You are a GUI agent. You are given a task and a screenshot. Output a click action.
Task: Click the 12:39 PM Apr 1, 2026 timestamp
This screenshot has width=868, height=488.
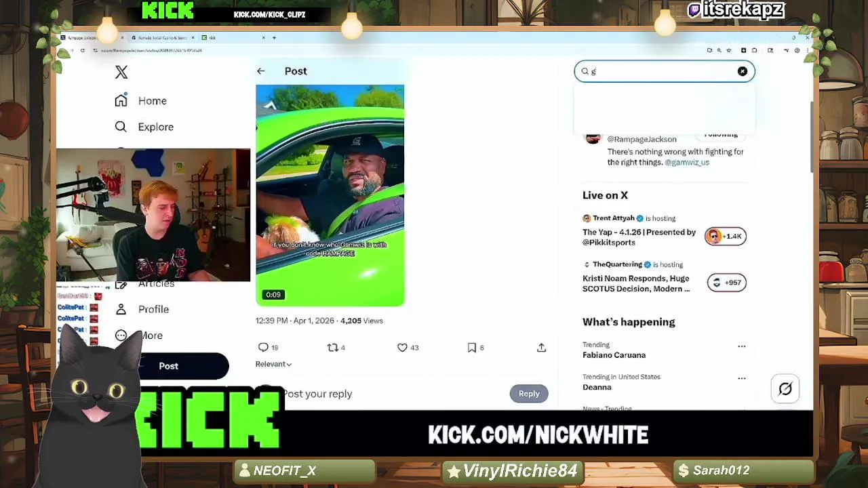click(295, 321)
